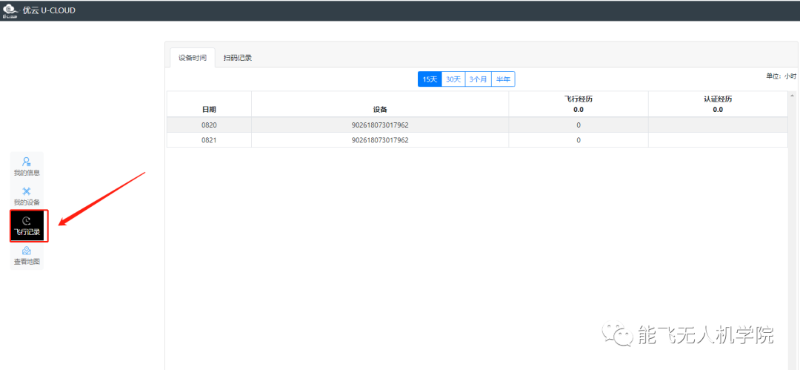
Task: Click the 认证经历 column header
Action: click(x=717, y=99)
